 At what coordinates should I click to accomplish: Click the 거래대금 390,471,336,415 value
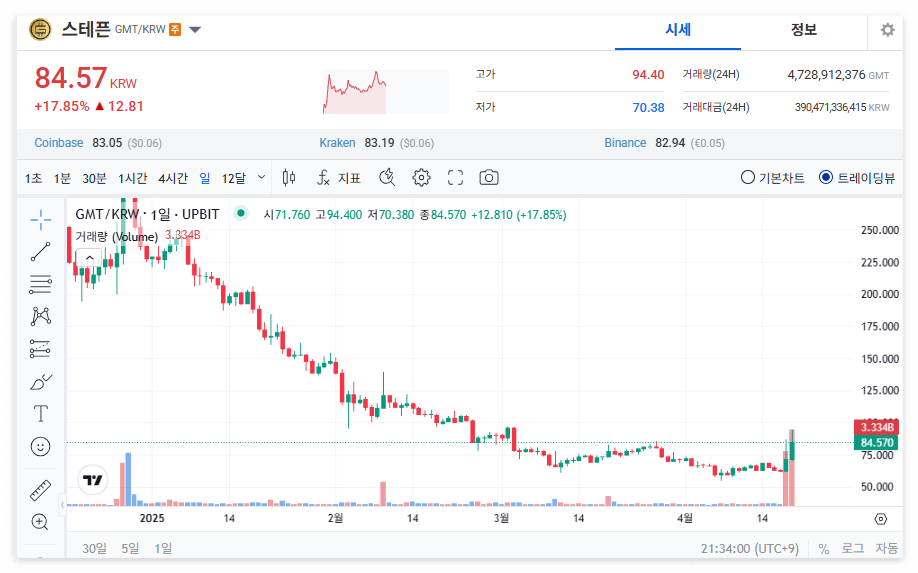(830, 108)
